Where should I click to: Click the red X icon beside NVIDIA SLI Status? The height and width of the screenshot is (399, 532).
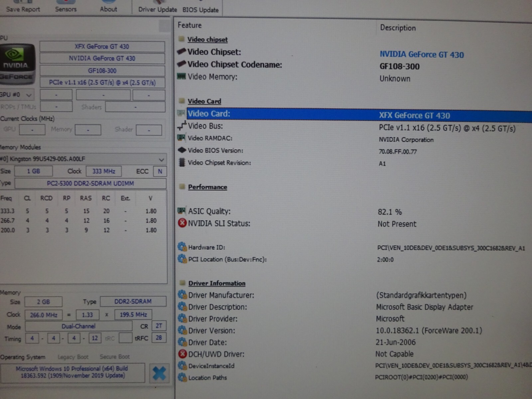182,223
